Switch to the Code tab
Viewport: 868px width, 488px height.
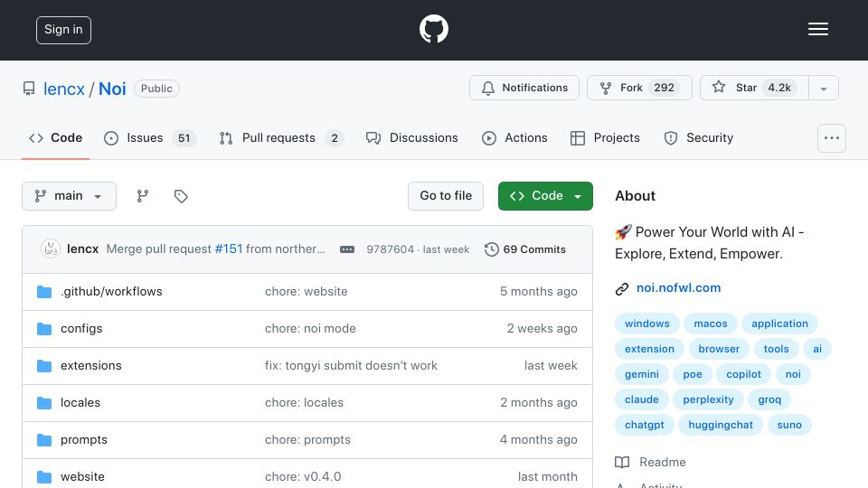[56, 137]
